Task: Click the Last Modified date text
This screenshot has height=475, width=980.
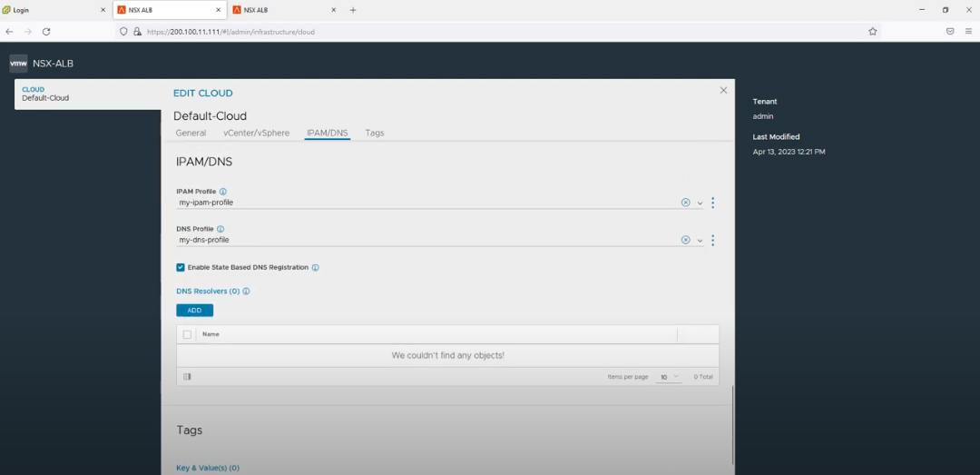Action: [x=789, y=152]
